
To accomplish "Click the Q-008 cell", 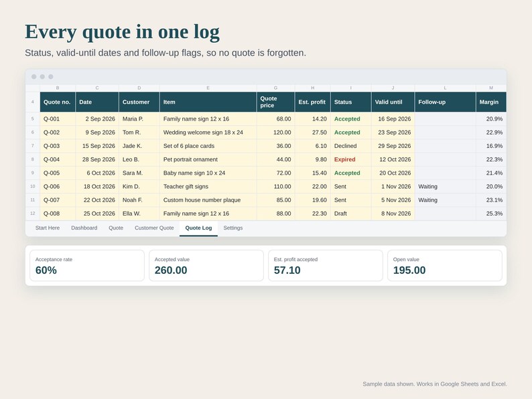I will pyautogui.click(x=58, y=214).
